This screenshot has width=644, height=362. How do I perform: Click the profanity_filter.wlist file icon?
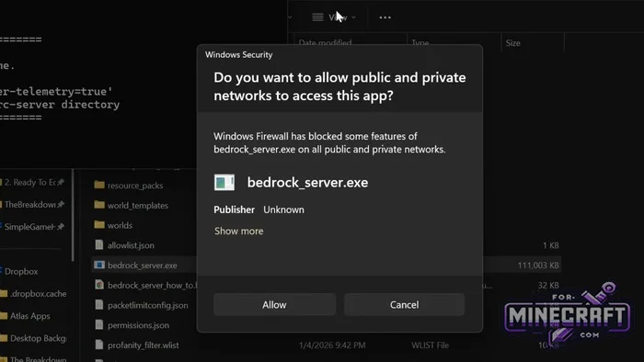[99, 345]
